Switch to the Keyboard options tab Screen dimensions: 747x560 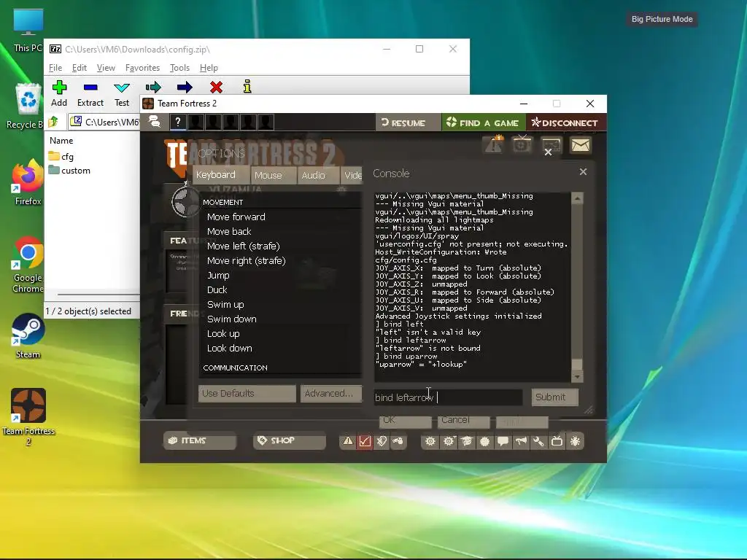coord(221,175)
